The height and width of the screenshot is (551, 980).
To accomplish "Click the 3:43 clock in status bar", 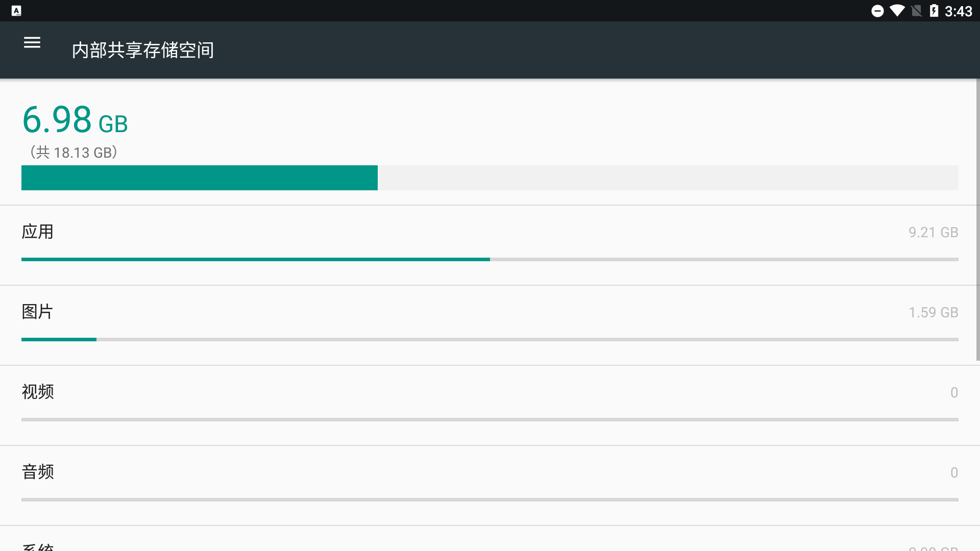I will [x=958, y=11].
